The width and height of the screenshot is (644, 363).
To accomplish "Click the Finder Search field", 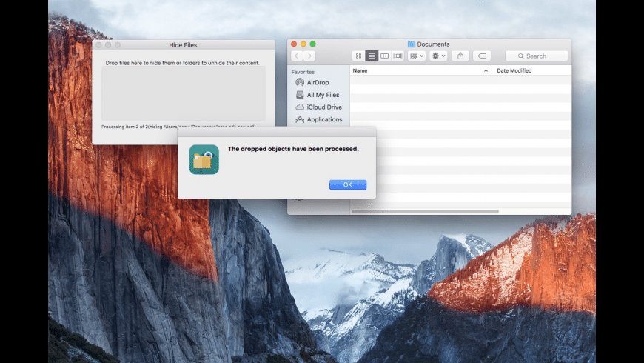I will (x=537, y=56).
